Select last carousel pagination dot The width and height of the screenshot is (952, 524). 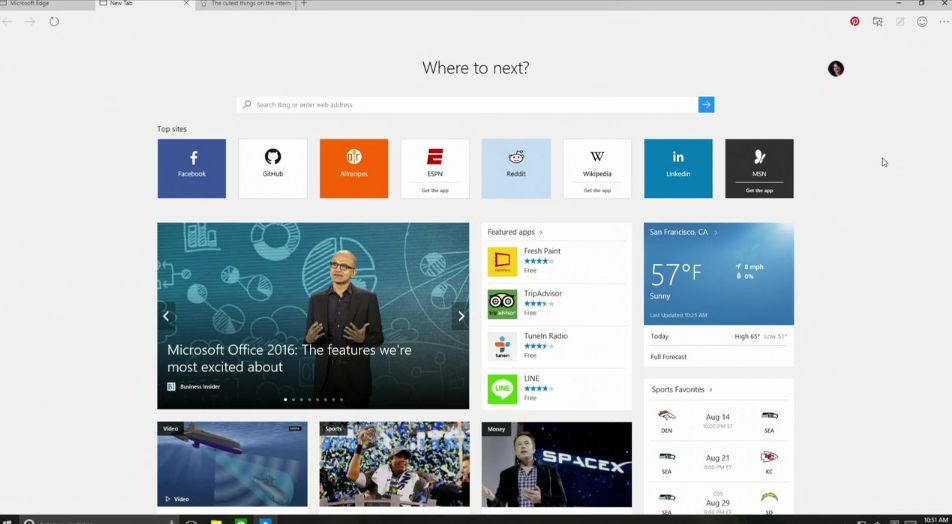[341, 400]
